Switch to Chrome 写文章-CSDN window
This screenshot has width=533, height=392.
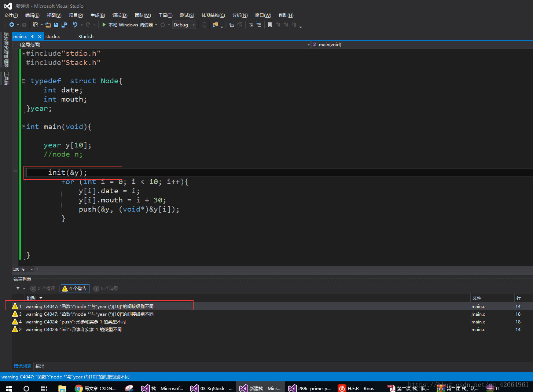click(x=95, y=388)
